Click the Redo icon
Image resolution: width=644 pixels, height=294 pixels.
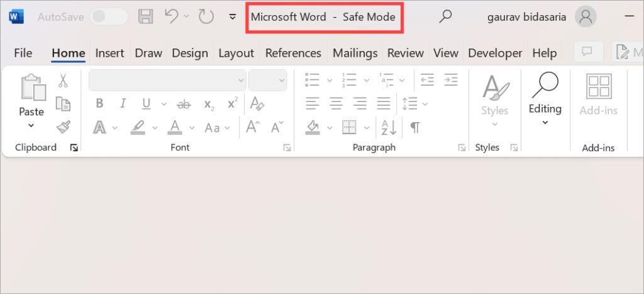pos(206,17)
